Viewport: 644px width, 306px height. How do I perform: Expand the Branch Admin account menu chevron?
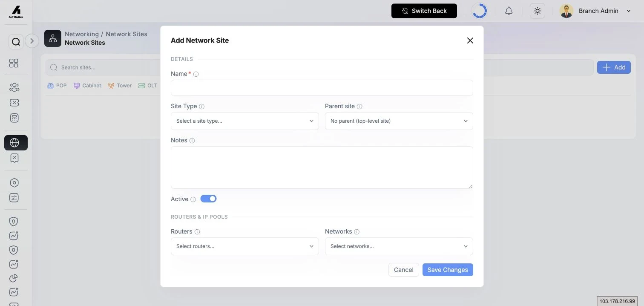click(629, 11)
